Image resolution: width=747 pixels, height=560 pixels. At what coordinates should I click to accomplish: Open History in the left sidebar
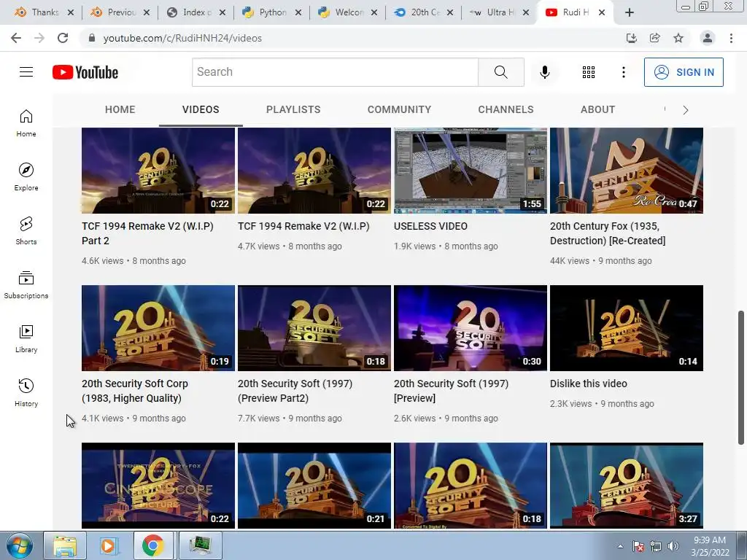(26, 392)
